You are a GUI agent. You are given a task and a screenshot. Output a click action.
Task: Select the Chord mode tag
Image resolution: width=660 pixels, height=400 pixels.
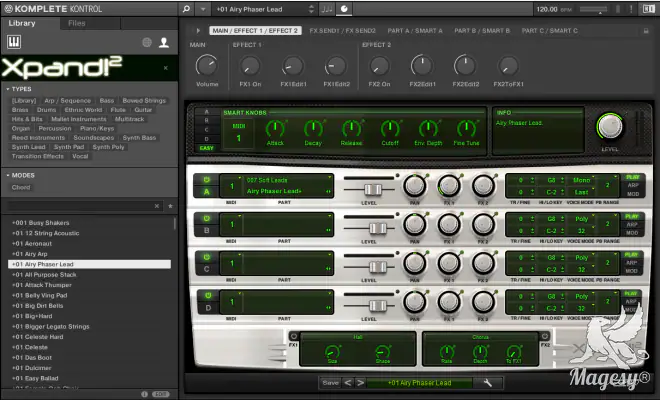coord(21,187)
